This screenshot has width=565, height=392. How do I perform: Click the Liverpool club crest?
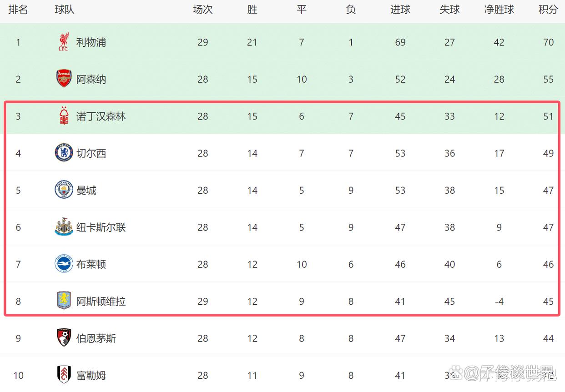64,42
